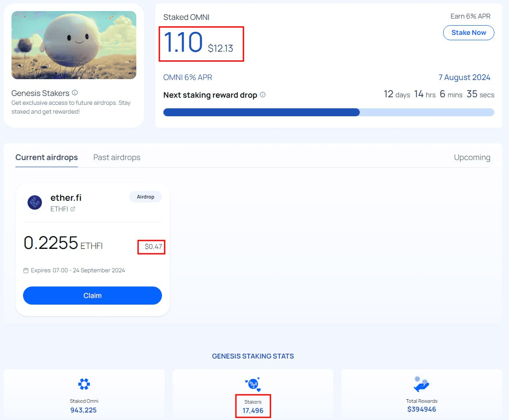Click the 12 days countdown value
Viewport: 509px width, 420px height.
(397, 94)
